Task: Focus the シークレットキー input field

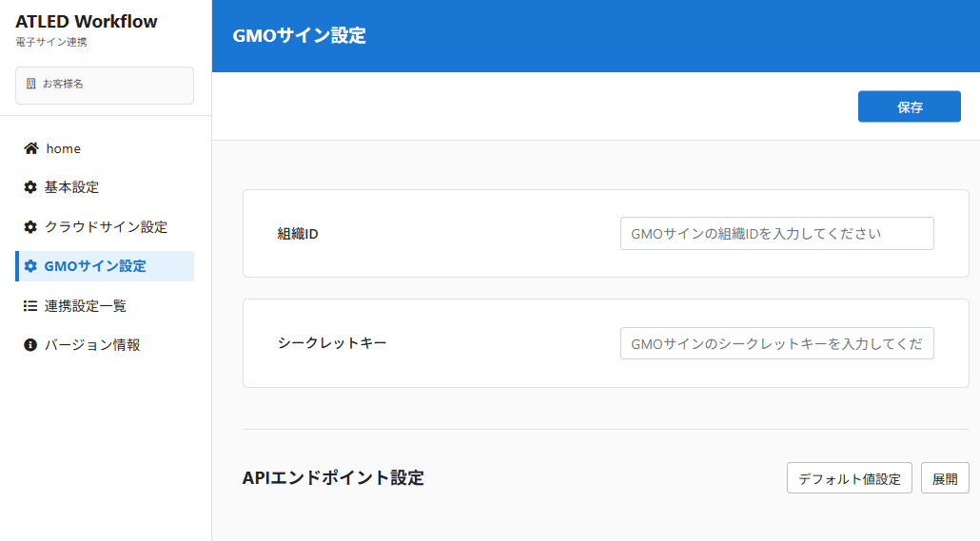Action: pyautogui.click(x=777, y=343)
